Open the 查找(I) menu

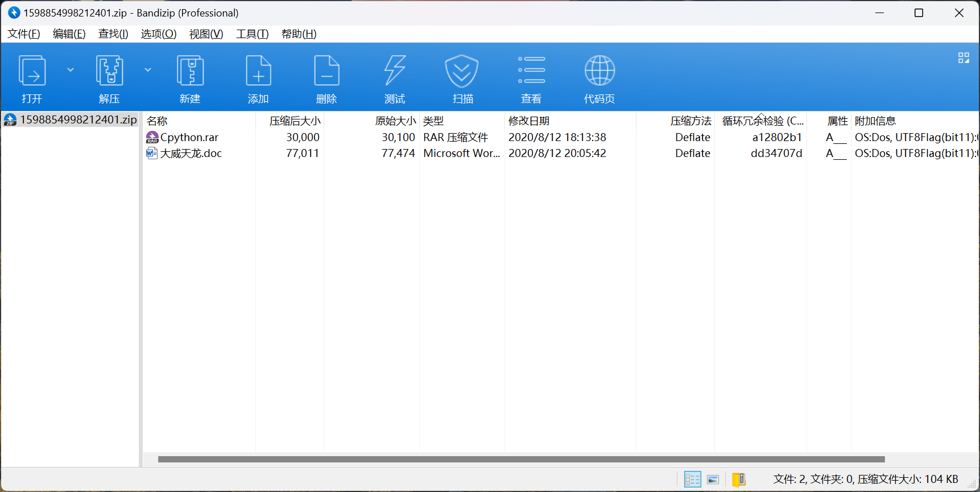tap(113, 34)
